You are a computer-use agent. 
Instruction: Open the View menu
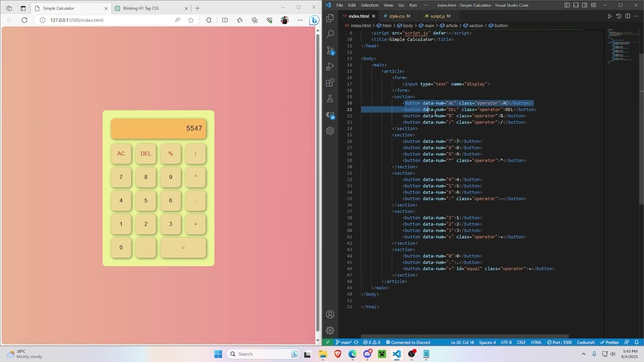click(388, 5)
